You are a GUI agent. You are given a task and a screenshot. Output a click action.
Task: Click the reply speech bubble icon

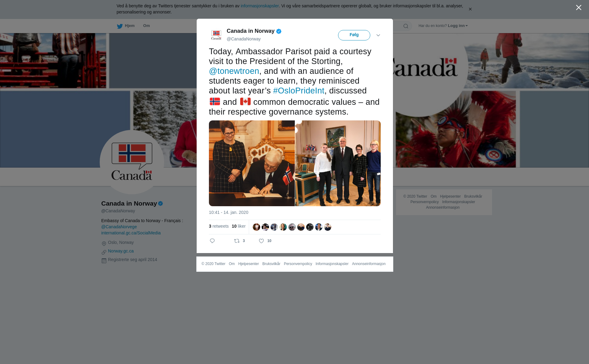[x=212, y=241]
